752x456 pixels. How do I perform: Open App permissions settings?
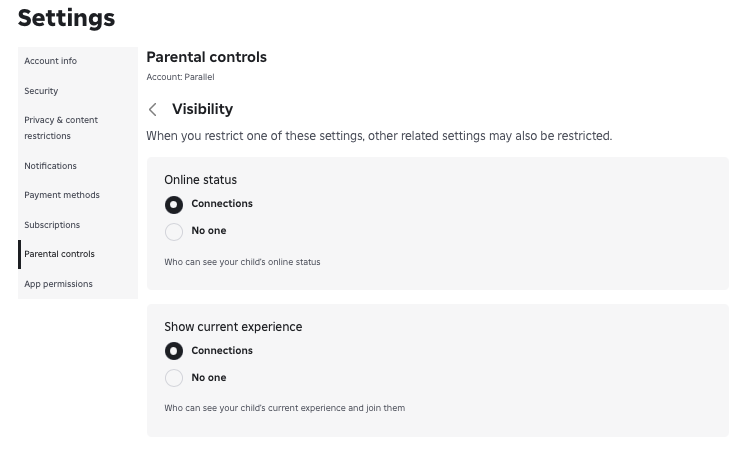click(x=58, y=284)
